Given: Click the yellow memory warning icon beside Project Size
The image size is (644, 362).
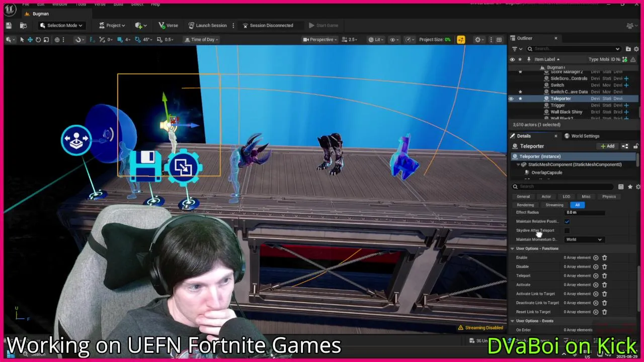Looking at the screenshot, I should coord(461,39).
